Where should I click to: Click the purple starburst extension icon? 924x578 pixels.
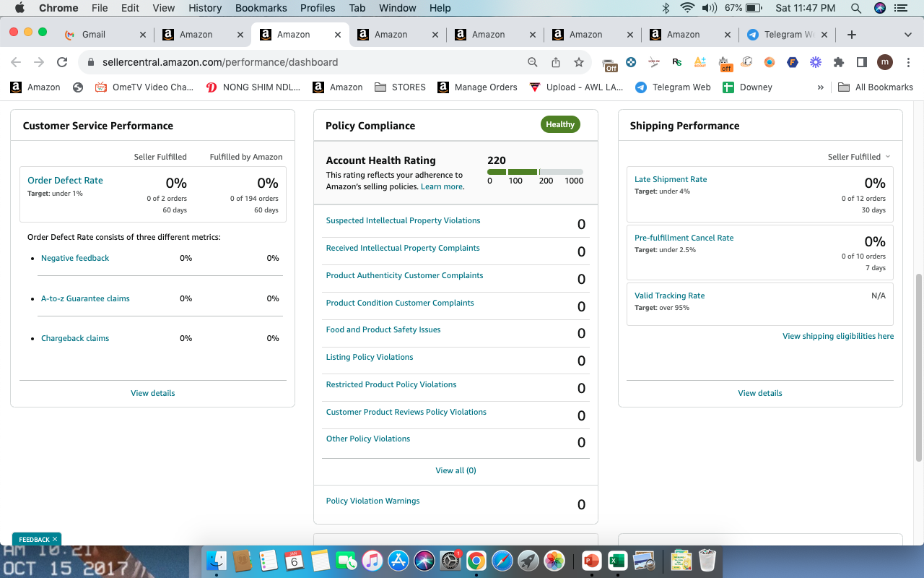point(816,62)
